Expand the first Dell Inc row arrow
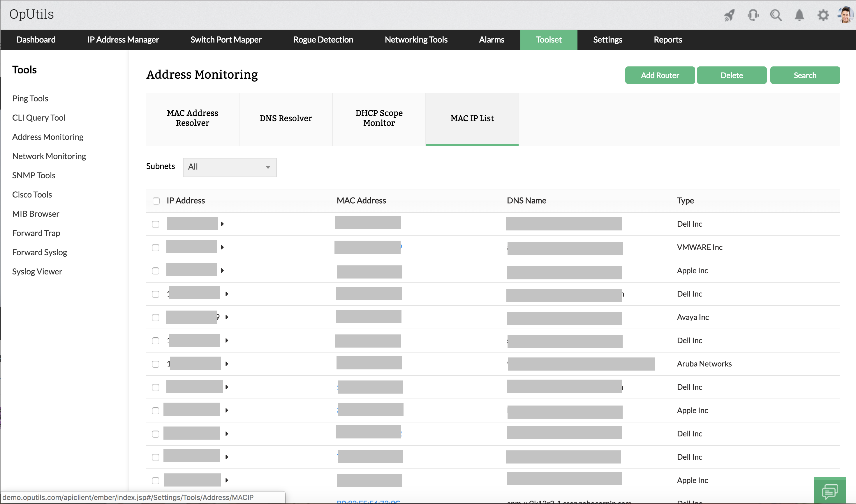The width and height of the screenshot is (856, 504). (222, 224)
